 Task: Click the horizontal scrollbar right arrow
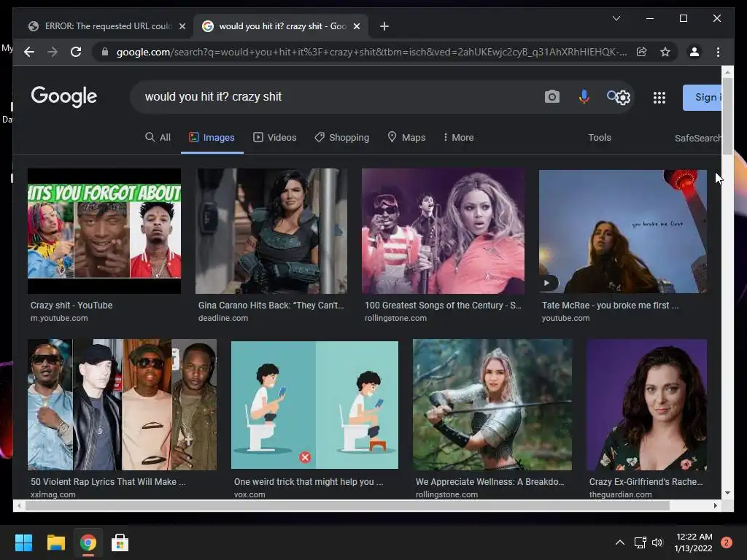coord(716,506)
